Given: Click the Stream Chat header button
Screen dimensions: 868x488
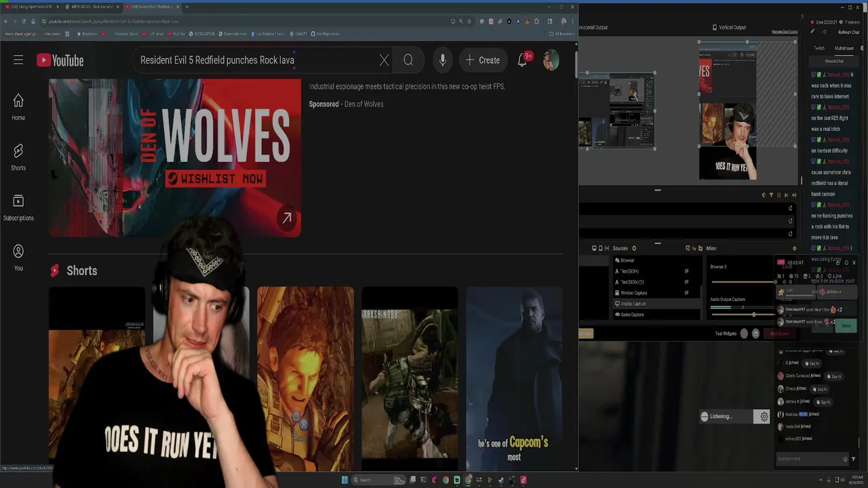Looking at the screenshot, I should point(834,61).
